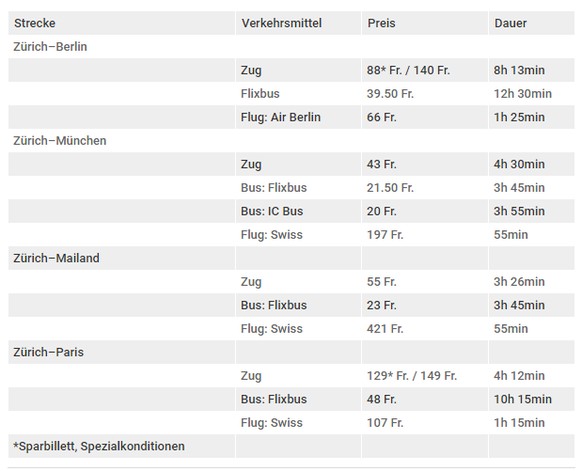
Task: Click the Bus: IC Bus entry
Action: (272, 211)
